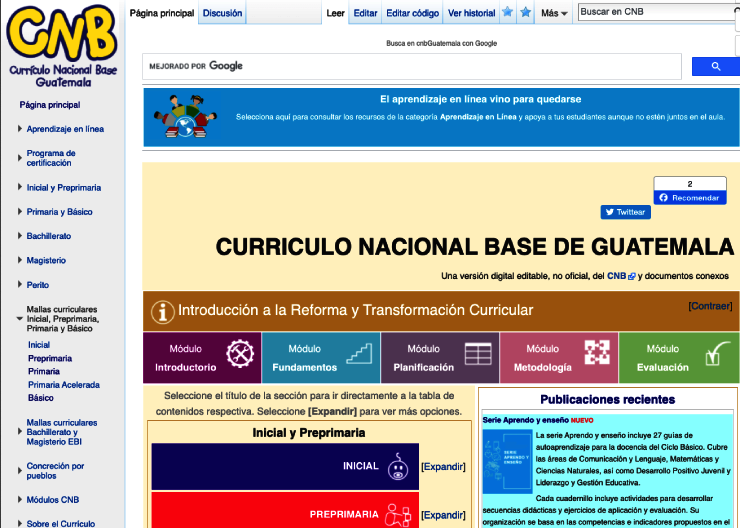Viewport: 740px width, 528px height.
Task: Focus the Buscar en CNB search box
Action: [x=656, y=12]
